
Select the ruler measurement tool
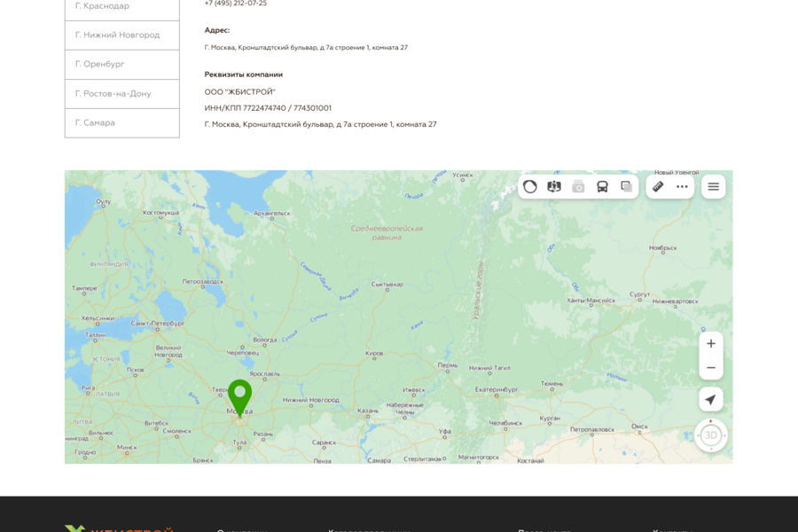658,186
